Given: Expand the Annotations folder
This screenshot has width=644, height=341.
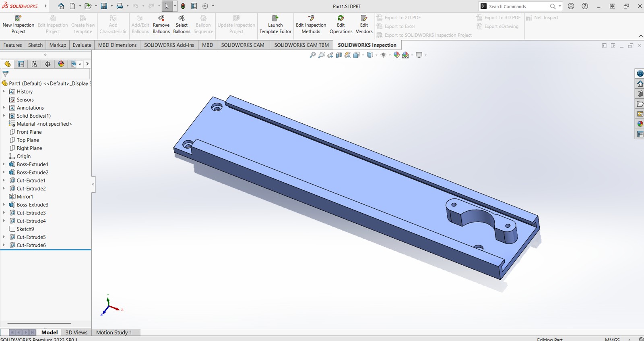Looking at the screenshot, I should click(4, 108).
